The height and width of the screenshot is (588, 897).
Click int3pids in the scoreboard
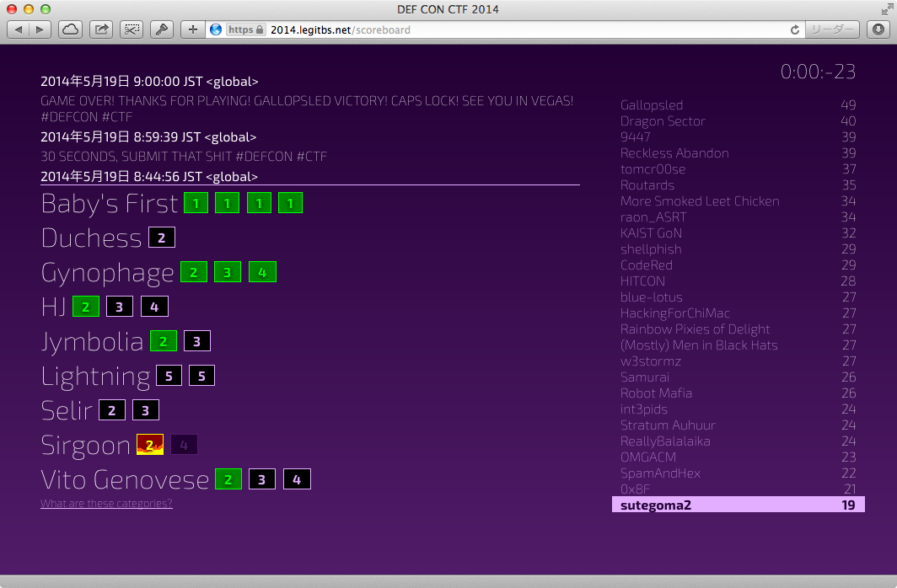(x=644, y=409)
